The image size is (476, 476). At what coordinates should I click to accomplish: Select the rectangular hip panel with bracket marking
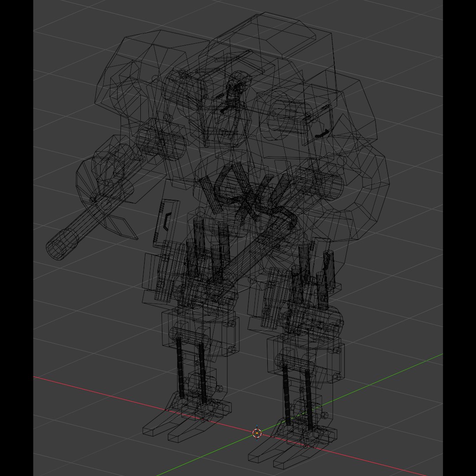[166, 223]
